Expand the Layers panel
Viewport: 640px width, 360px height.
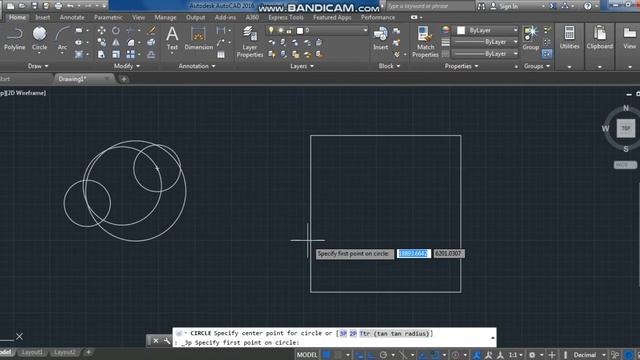tap(302, 66)
